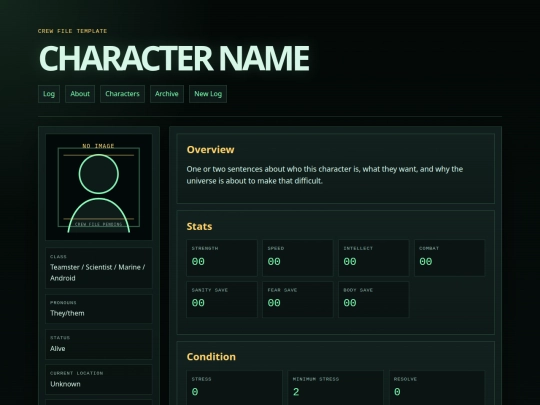Open the Log navigation link
Viewport: 540px width, 405px height.
point(49,94)
